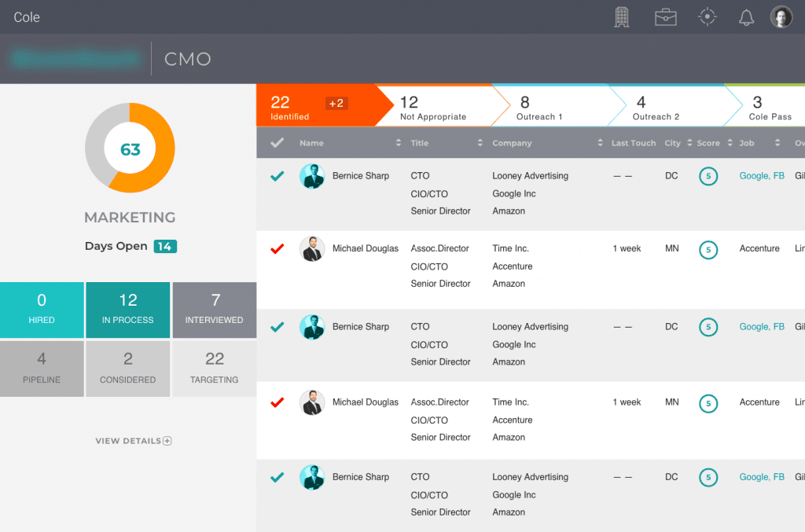
Task: Expand View Details plus link
Action: click(134, 441)
